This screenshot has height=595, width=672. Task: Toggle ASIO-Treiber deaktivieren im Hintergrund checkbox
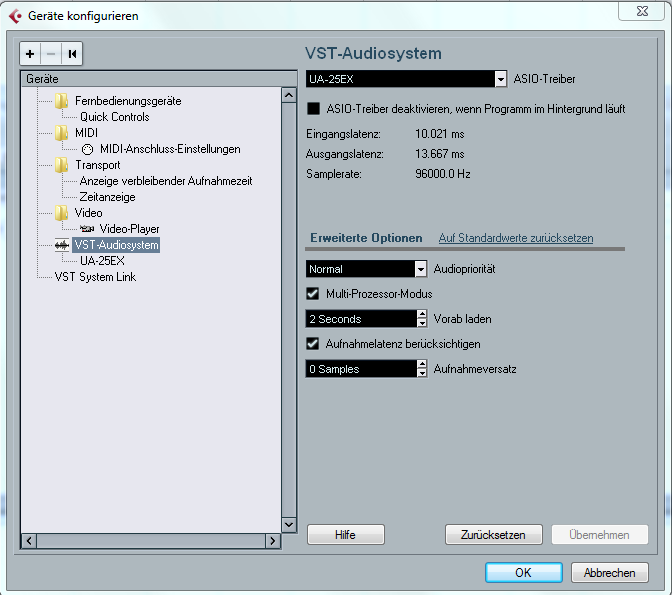[x=313, y=109]
